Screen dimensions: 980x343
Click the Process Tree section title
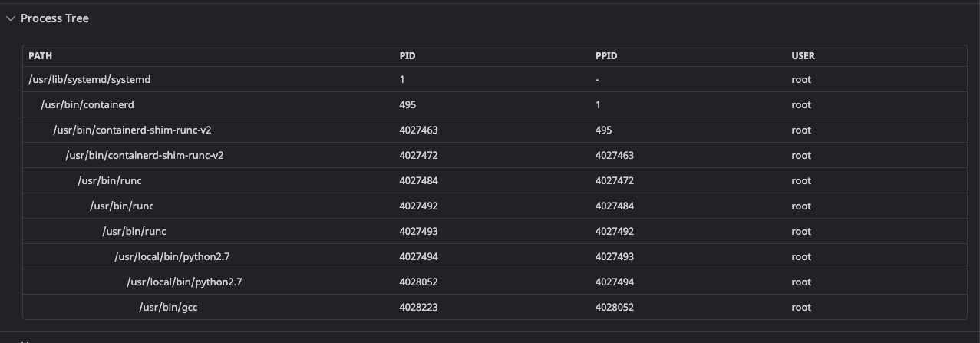click(54, 18)
